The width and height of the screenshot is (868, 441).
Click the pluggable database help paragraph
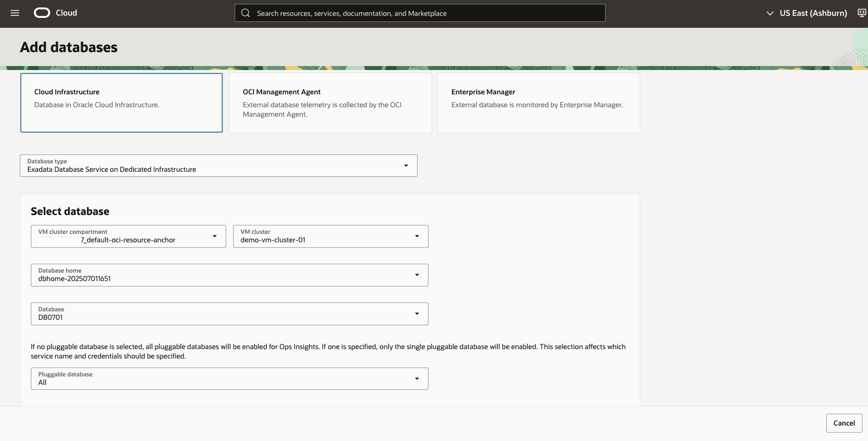328,351
